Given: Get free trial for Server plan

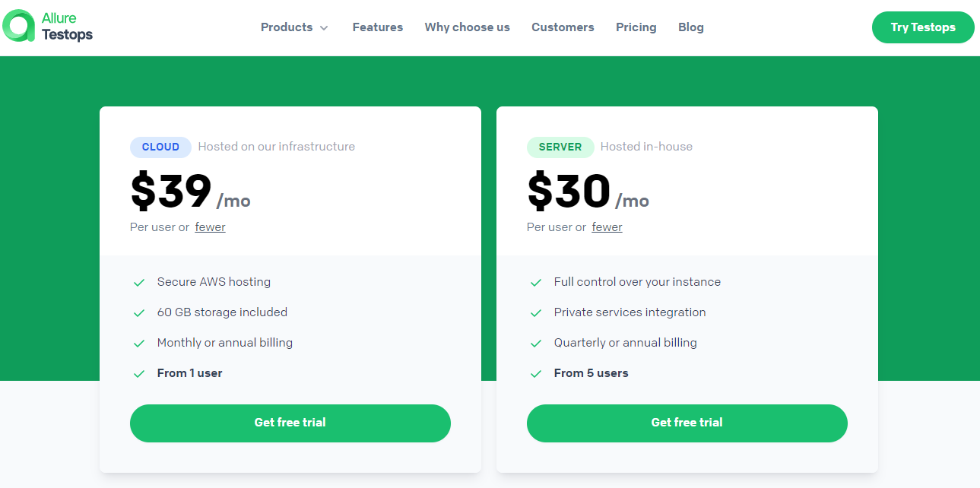Looking at the screenshot, I should (x=687, y=423).
